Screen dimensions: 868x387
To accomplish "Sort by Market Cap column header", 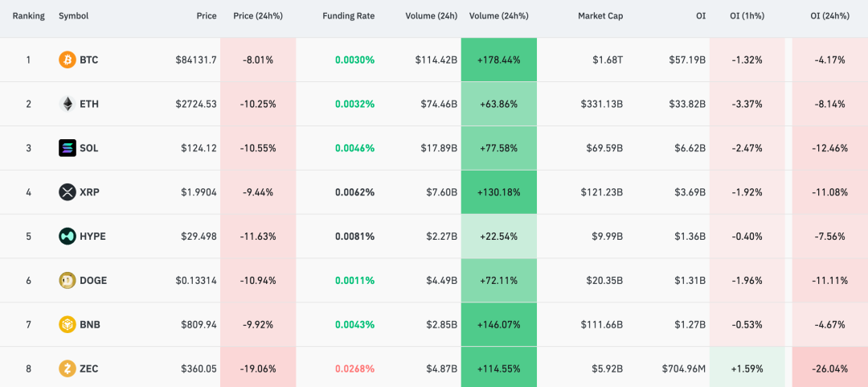I will pos(600,16).
